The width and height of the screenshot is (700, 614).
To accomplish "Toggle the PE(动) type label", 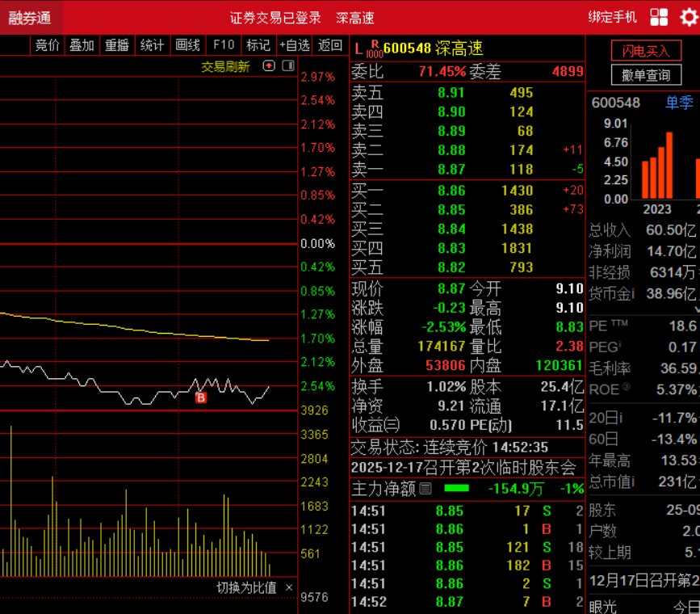I will (491, 424).
